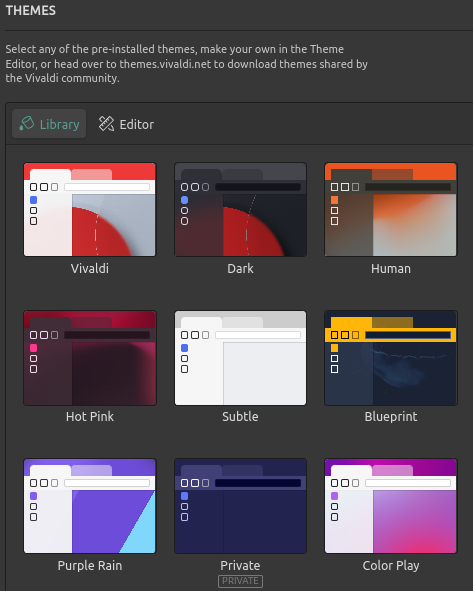This screenshot has height=591, width=473.
Task: Apply the Color Play theme
Action: click(391, 506)
